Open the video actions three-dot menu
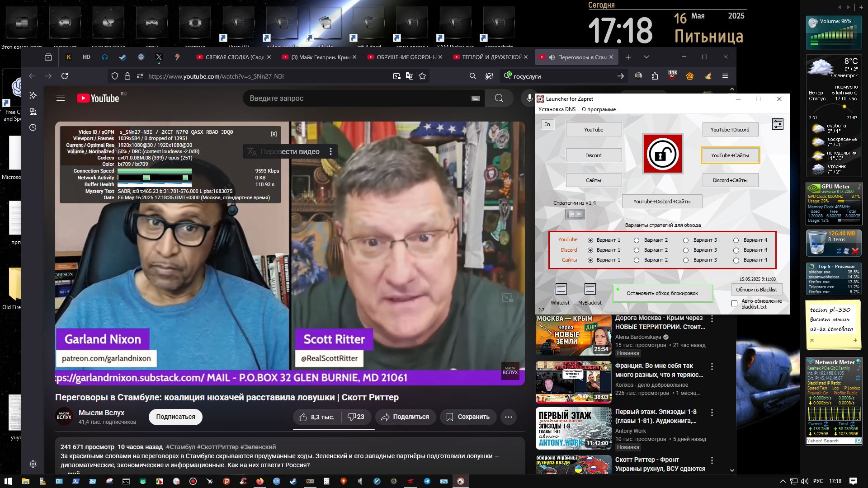868x488 pixels. point(509,417)
